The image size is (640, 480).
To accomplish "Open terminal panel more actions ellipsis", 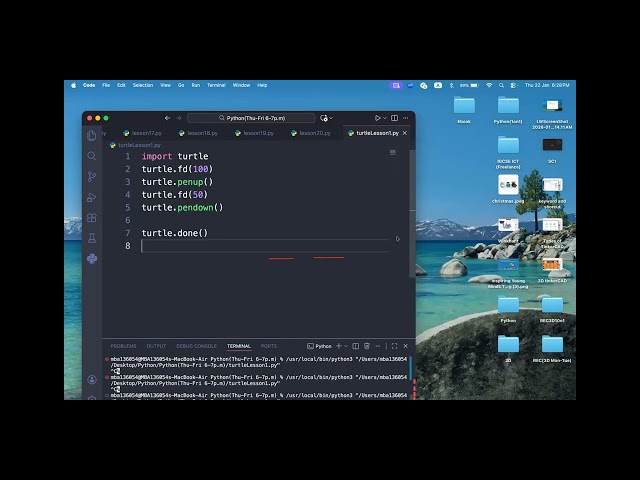I will tap(378, 346).
